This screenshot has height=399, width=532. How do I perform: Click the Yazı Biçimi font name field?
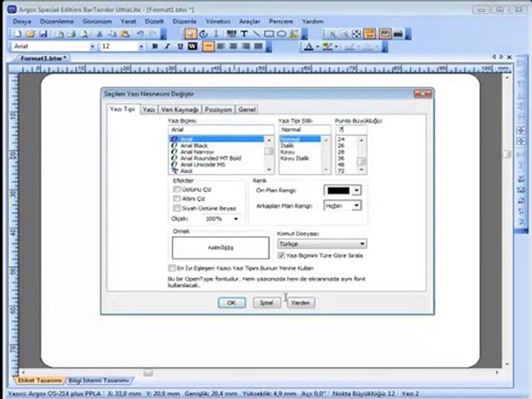[221, 130]
